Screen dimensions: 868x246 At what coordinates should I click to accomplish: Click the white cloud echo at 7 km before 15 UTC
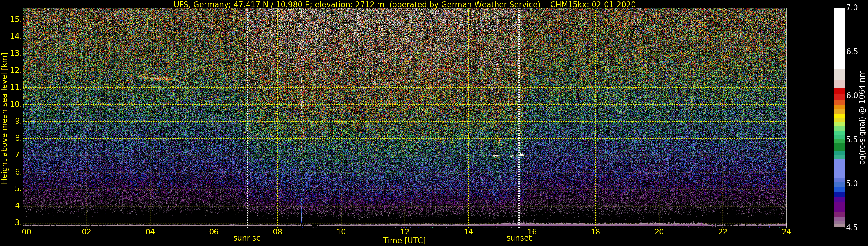pos(496,155)
